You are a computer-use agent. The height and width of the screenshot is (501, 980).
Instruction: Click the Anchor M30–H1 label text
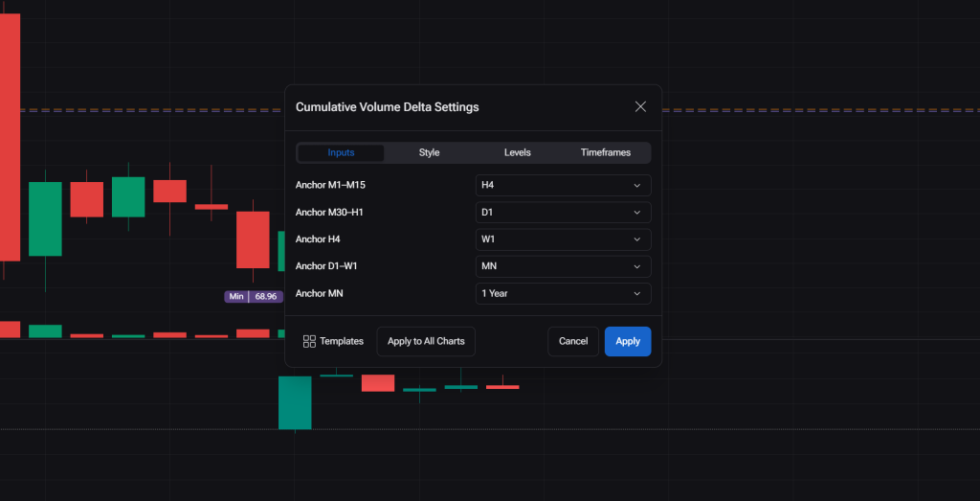329,212
